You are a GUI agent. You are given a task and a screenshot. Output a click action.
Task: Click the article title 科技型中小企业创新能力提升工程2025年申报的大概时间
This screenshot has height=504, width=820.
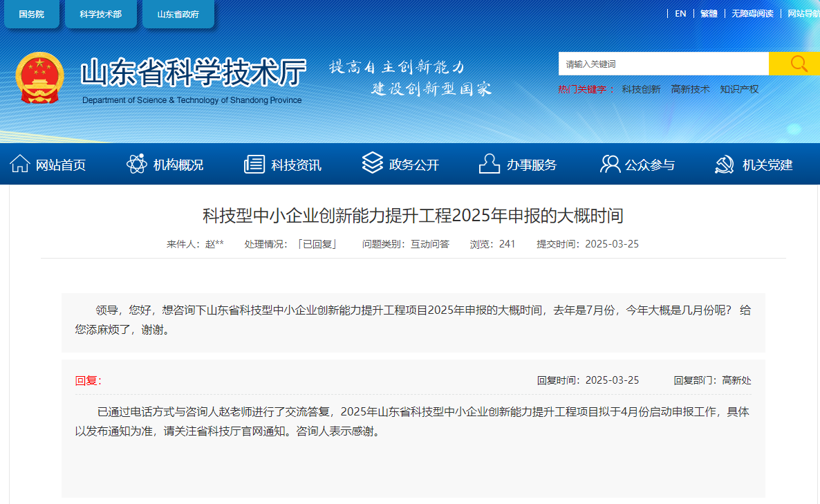[x=413, y=216]
